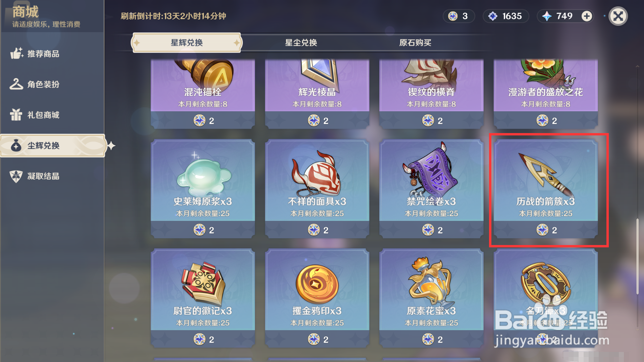The width and height of the screenshot is (644, 362).
Task: Click the plus icon to add Primogems
Action: pyautogui.click(x=587, y=16)
